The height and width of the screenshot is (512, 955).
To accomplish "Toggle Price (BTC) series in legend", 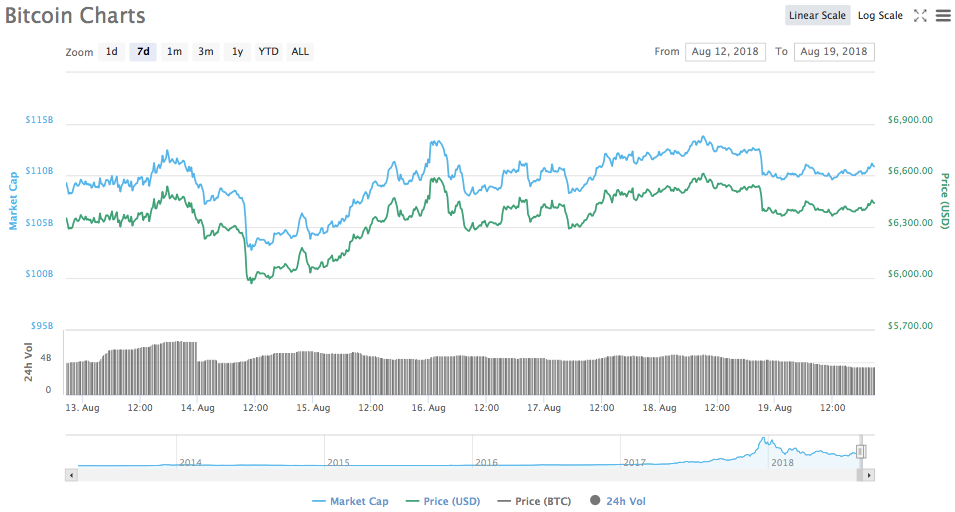I will (x=534, y=501).
